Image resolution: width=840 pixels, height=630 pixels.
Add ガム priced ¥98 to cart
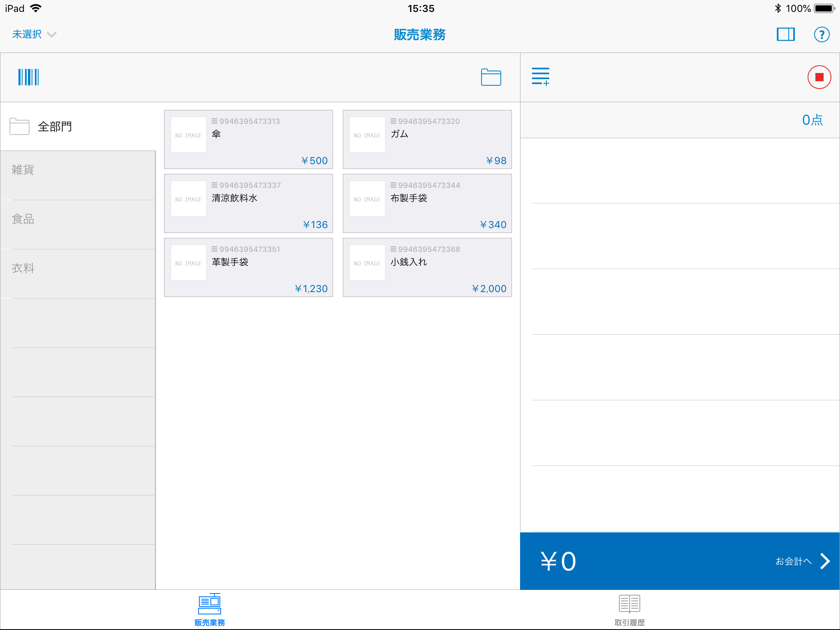pos(427,139)
